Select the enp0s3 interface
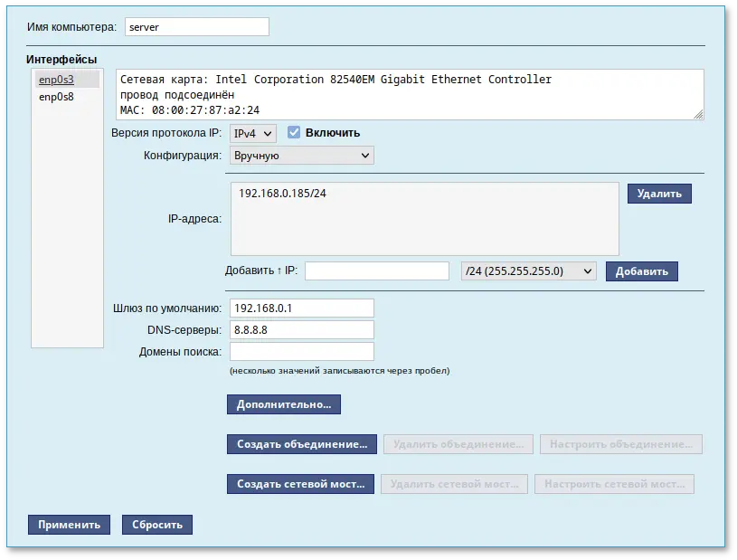Viewport: 737px width, 560px height. 56,80
